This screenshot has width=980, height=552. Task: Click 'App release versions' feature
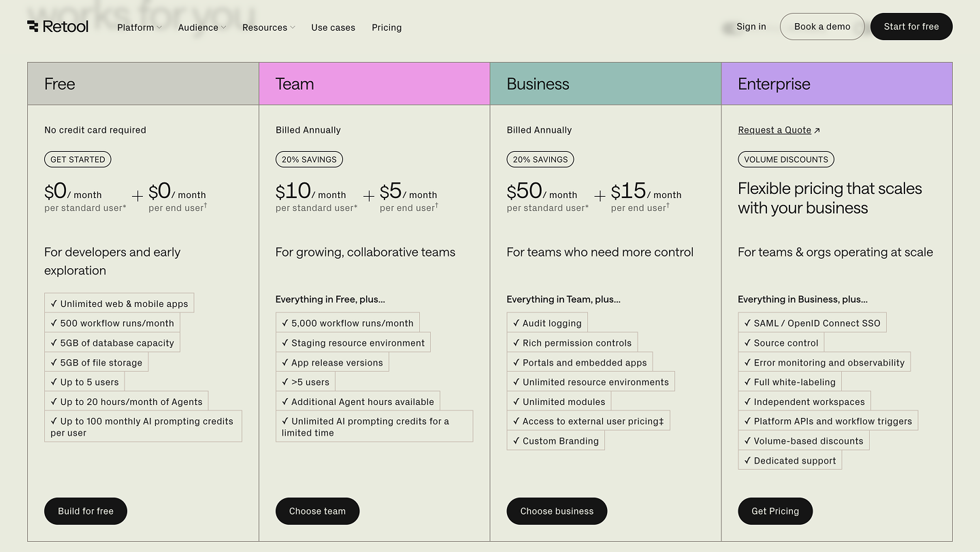point(332,363)
